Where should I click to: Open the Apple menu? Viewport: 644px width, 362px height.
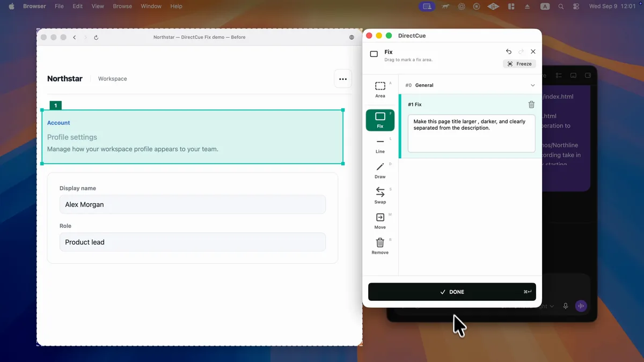click(x=11, y=6)
